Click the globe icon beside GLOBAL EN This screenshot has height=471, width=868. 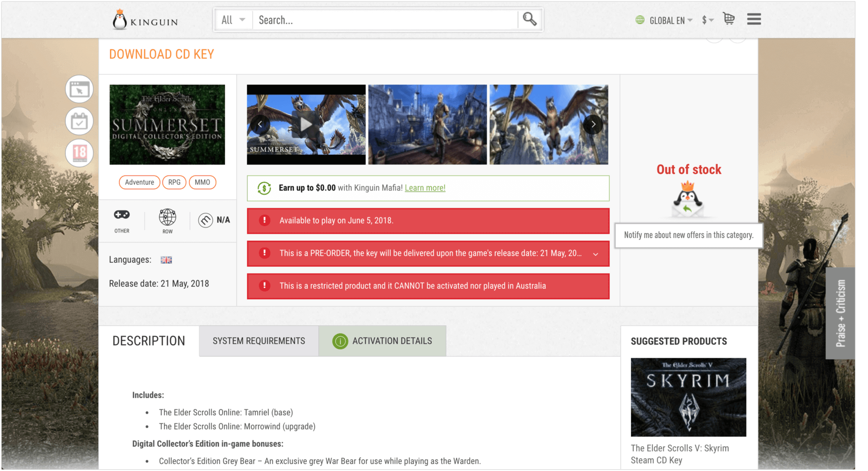(x=640, y=20)
